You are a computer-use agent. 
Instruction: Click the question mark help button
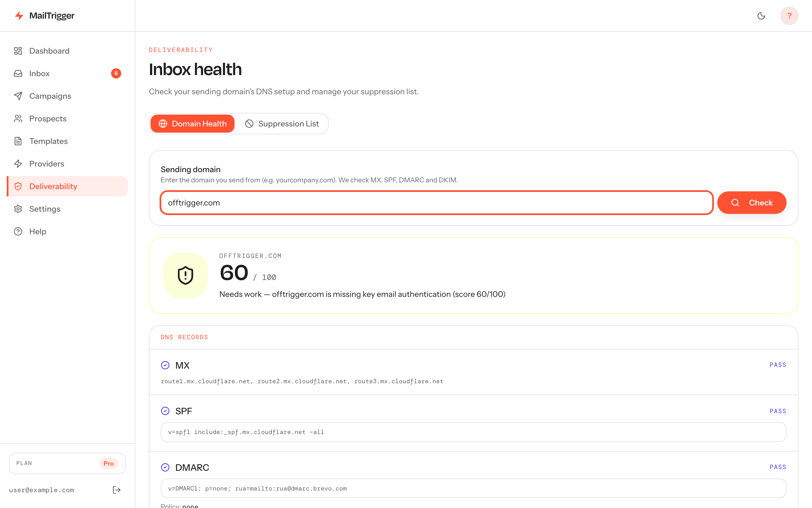pos(789,16)
